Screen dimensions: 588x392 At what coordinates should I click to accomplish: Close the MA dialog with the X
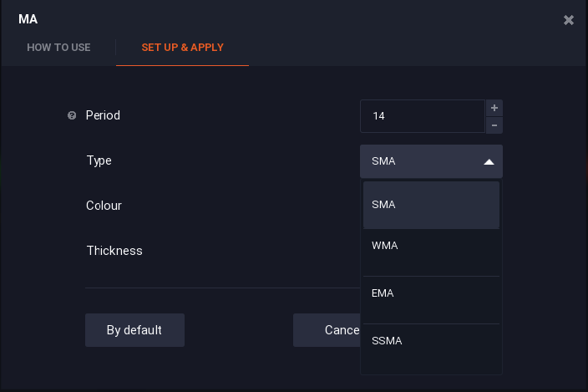tap(569, 20)
